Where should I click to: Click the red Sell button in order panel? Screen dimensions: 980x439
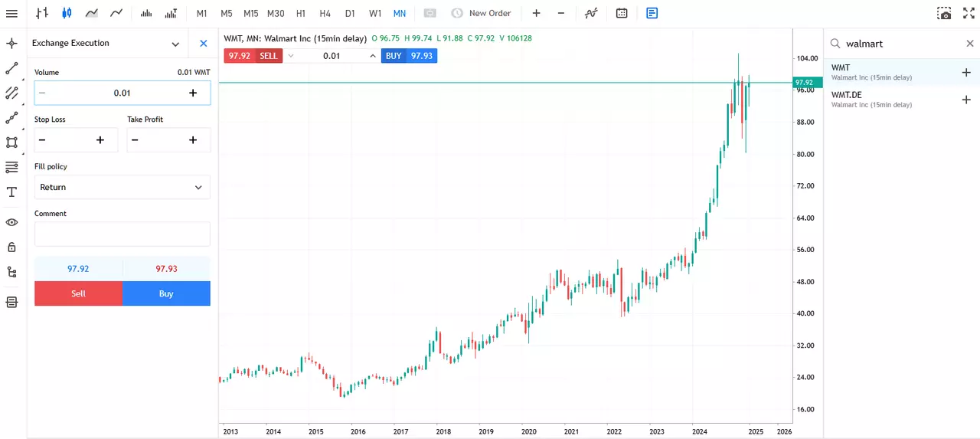point(78,293)
